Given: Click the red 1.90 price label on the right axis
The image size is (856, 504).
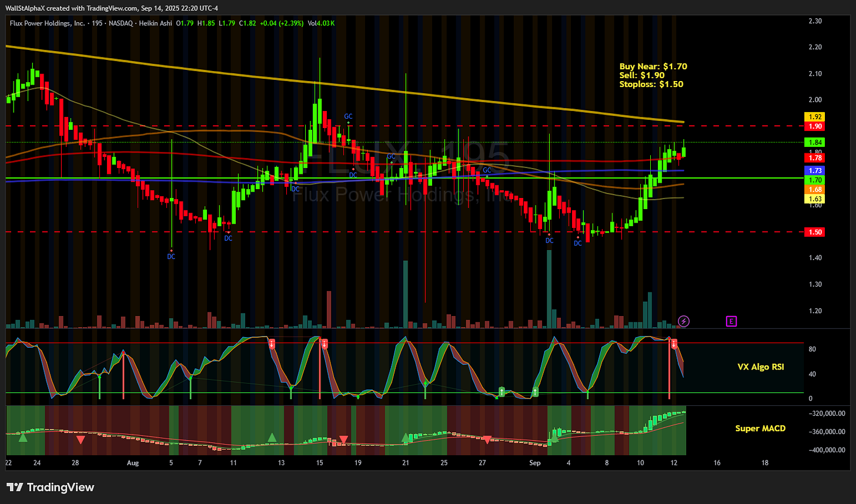Looking at the screenshot, I should click(x=814, y=126).
